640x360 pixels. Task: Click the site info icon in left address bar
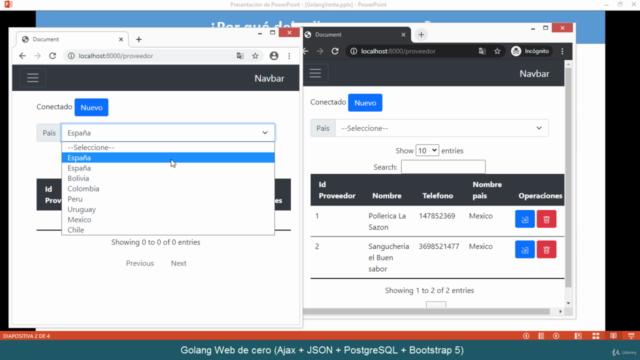click(71, 56)
